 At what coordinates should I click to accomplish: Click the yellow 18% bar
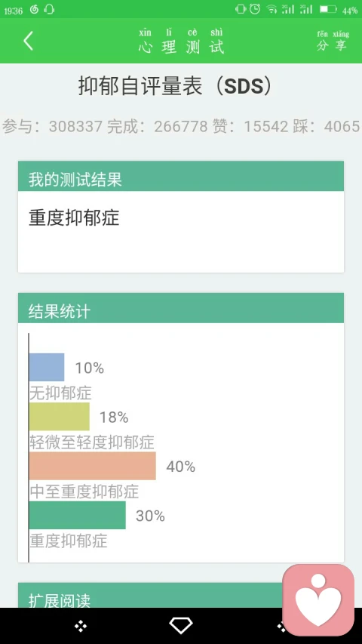[60, 417]
